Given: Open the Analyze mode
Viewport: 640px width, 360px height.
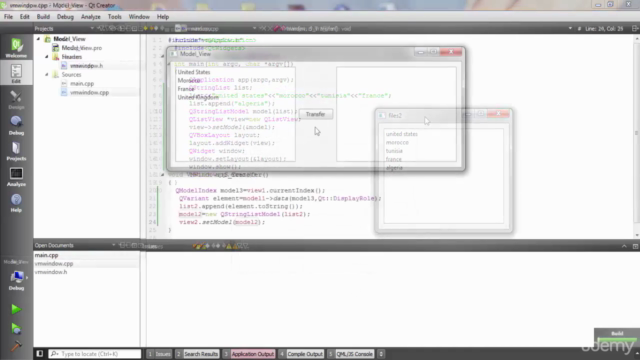Looking at the screenshot, I should 16,177.
